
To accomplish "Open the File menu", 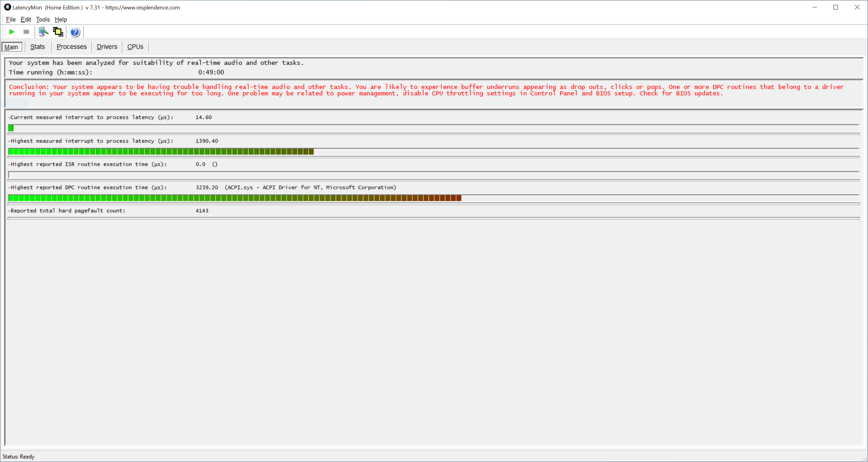I will 11,19.
